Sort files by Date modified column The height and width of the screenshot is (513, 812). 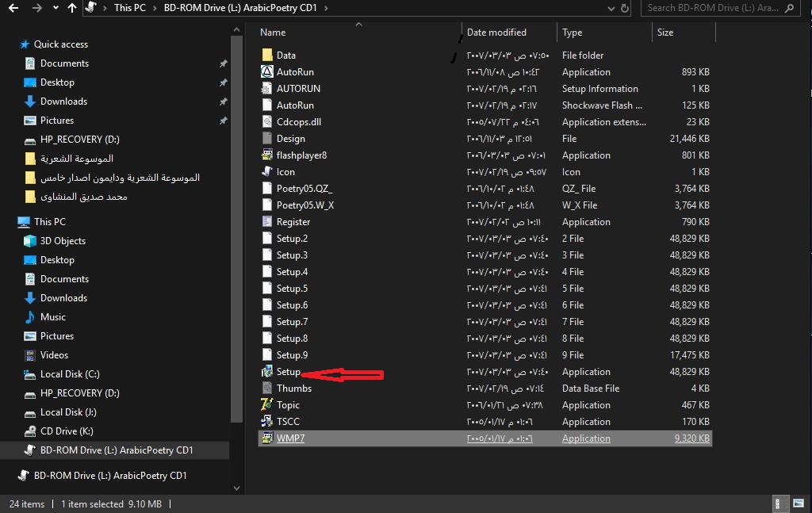click(x=496, y=33)
